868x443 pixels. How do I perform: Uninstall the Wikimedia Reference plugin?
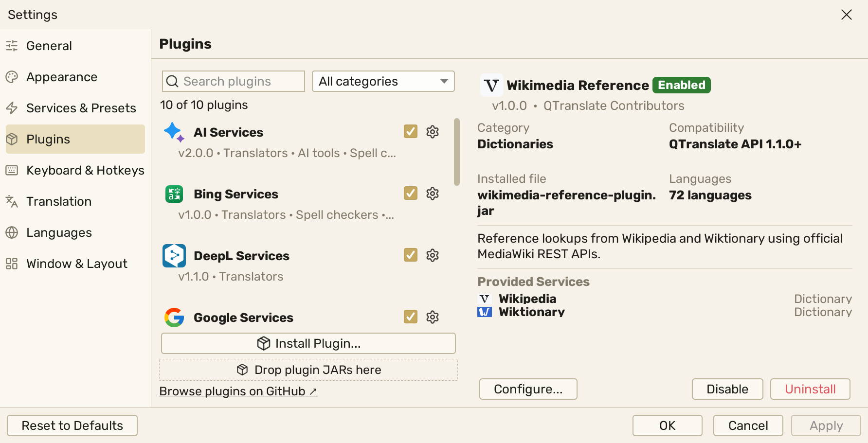coord(811,389)
